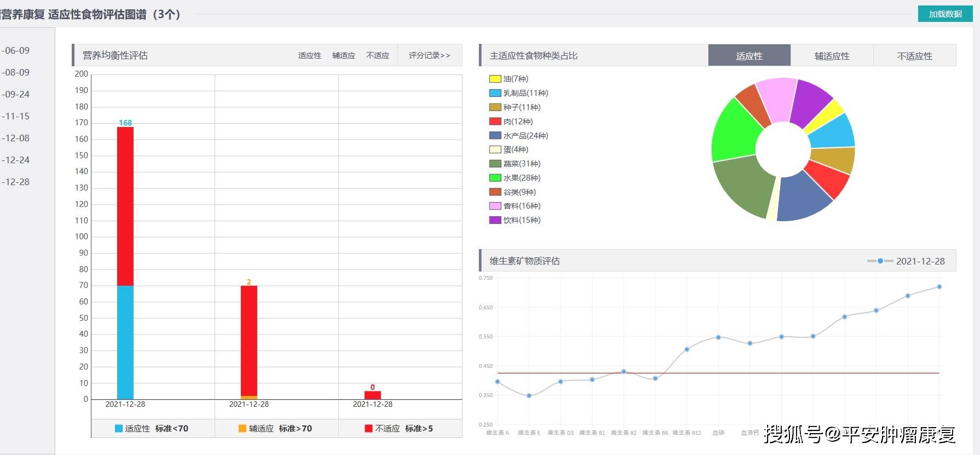Toggle the 水果(28种) green legend swatch
The width and height of the screenshot is (980, 455).
click(495, 178)
